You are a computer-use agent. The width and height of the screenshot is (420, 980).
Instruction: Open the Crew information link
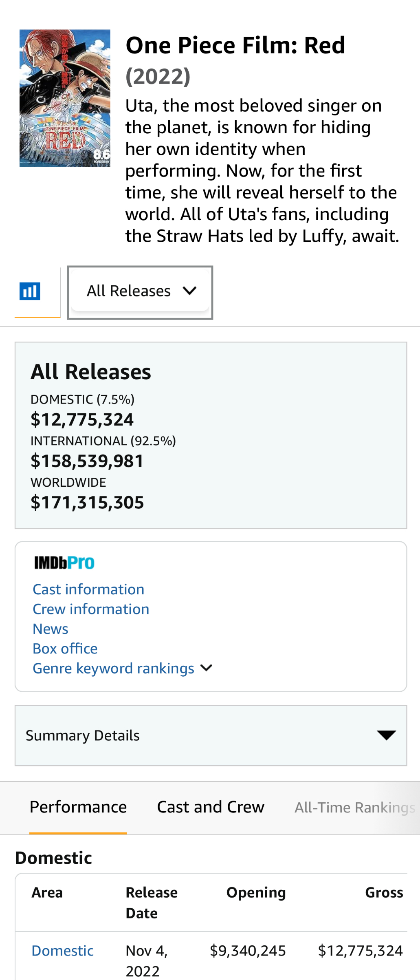point(91,609)
